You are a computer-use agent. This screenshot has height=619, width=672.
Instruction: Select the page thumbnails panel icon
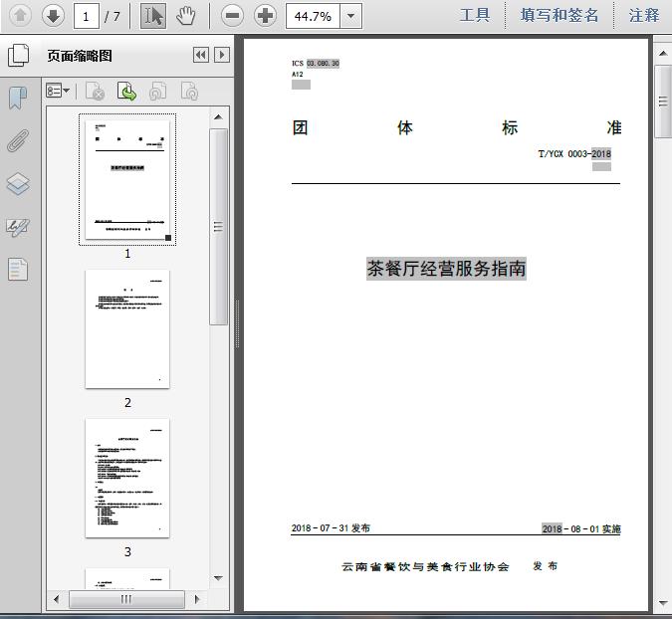(x=19, y=56)
